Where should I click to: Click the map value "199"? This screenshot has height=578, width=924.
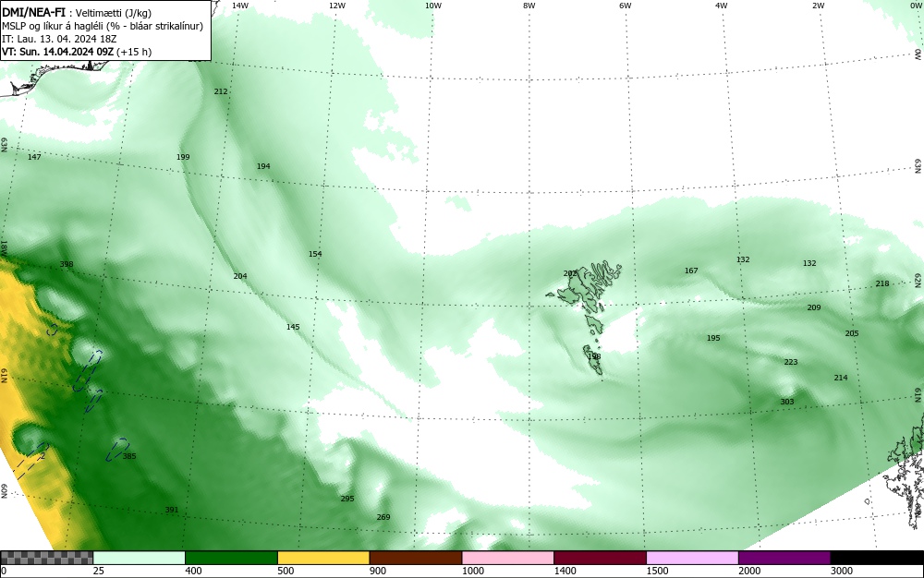[183, 157]
